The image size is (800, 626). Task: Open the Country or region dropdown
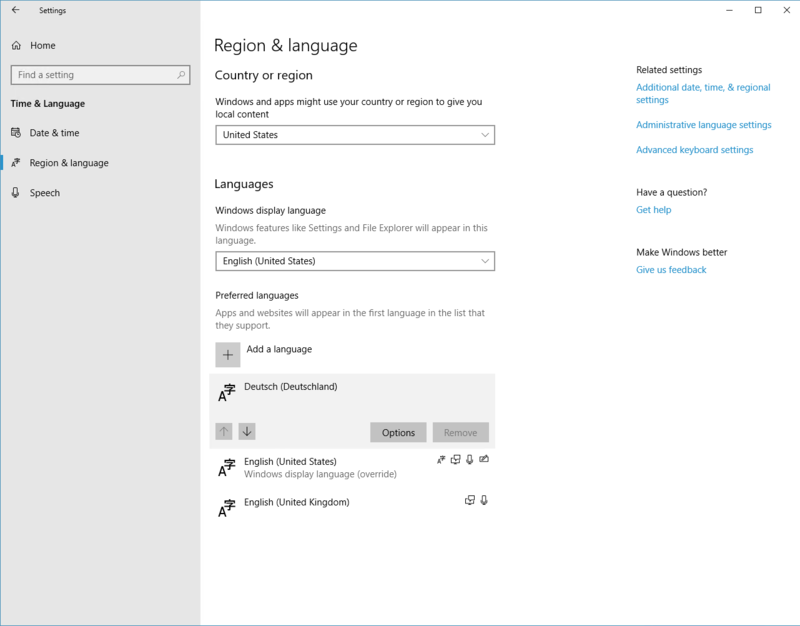pos(355,135)
